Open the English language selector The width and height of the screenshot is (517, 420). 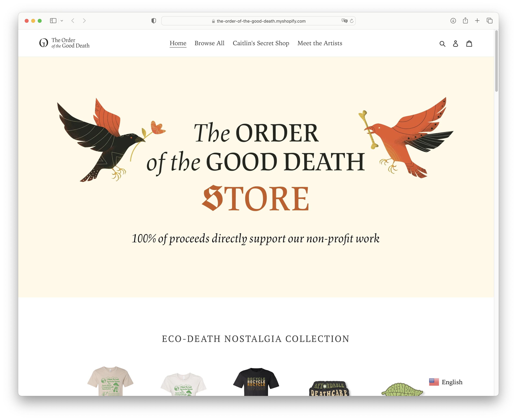[x=446, y=382]
